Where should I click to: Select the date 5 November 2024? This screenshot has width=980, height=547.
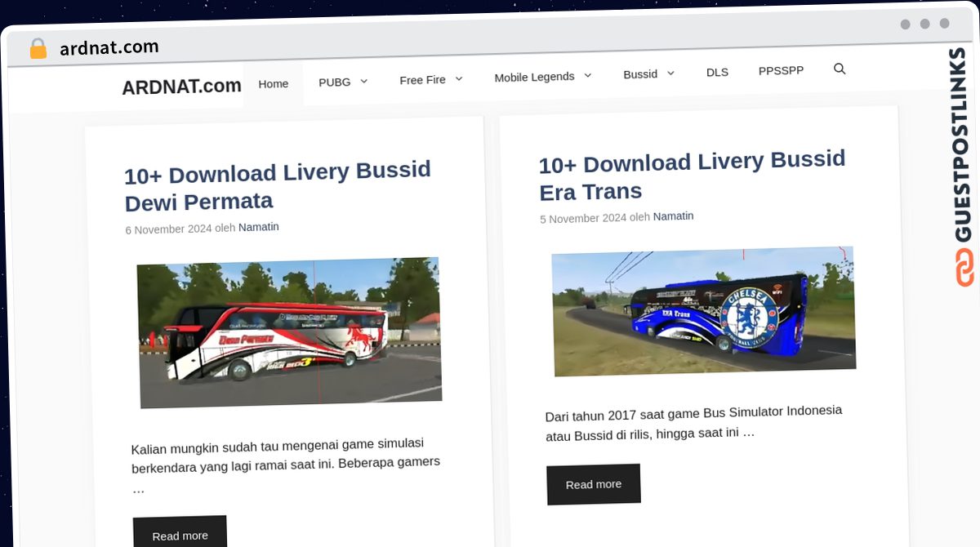pos(583,218)
